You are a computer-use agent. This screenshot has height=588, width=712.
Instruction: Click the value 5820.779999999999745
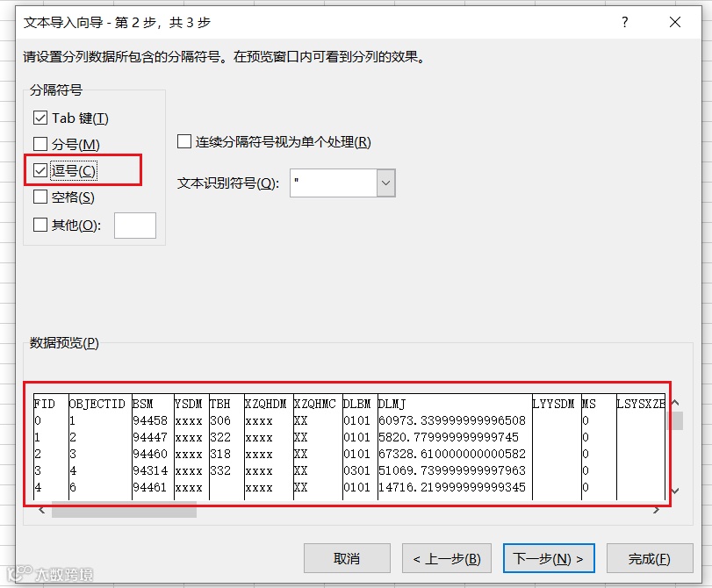(x=448, y=437)
